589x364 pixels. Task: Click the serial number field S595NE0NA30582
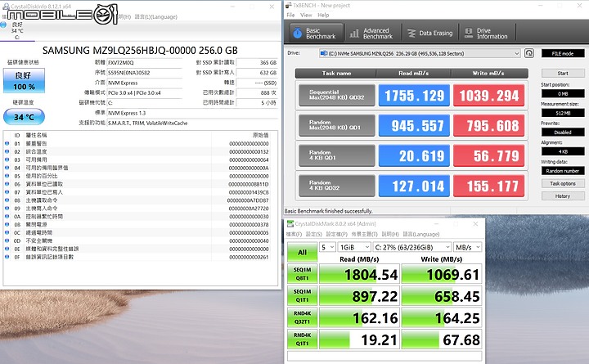coord(145,73)
